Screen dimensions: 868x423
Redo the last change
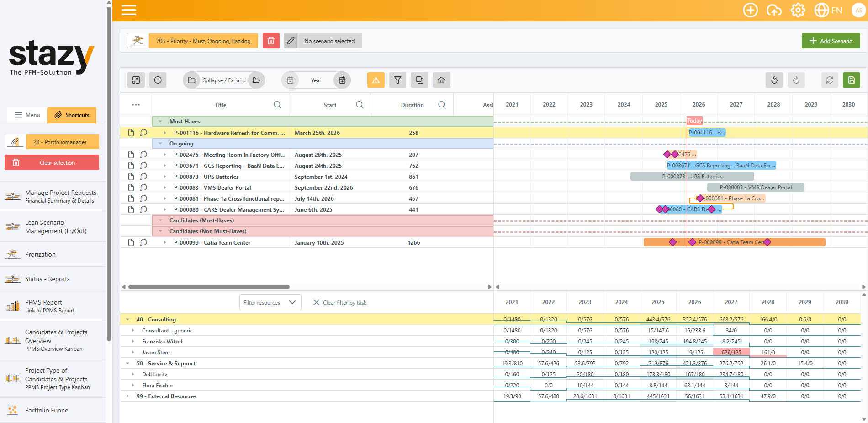click(x=796, y=80)
